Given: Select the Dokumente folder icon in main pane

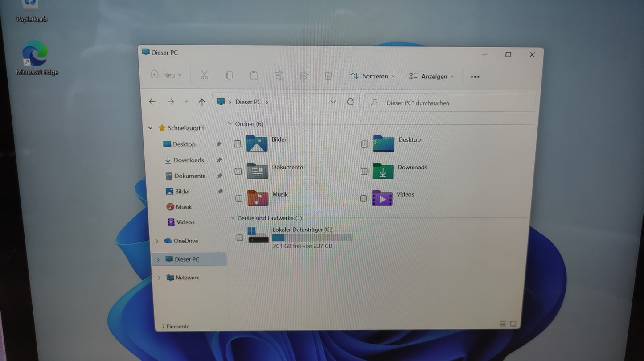Looking at the screenshot, I should coord(257,171).
